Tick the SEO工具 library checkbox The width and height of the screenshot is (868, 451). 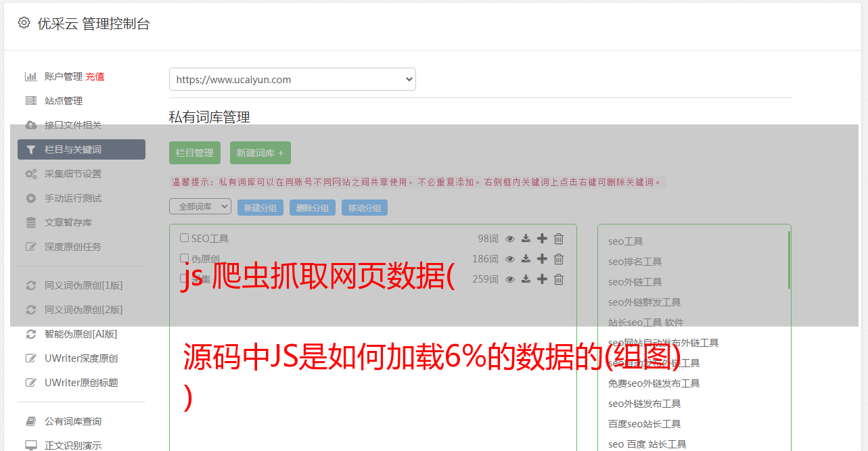click(x=184, y=238)
